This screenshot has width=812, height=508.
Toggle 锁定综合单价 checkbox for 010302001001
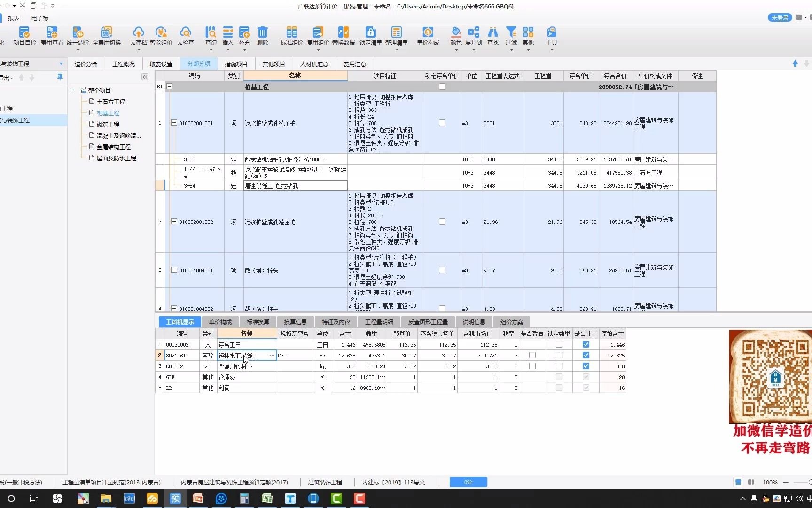pos(442,123)
